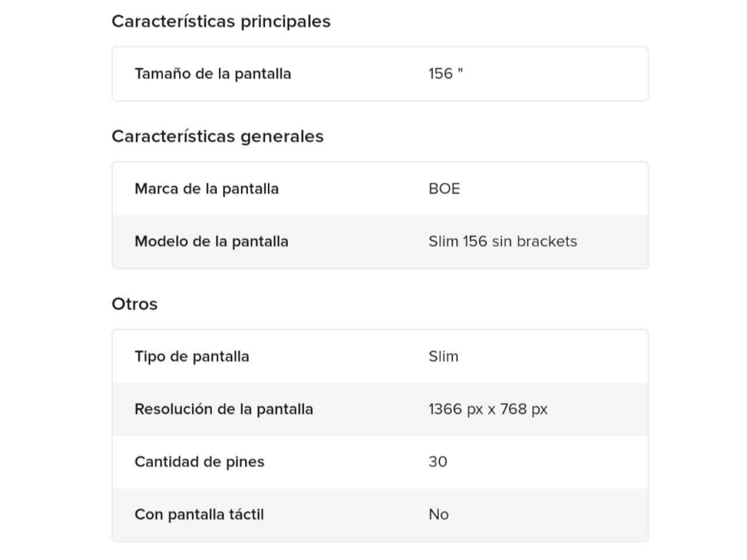Click the Características generales heading
The width and height of the screenshot is (747, 560).
click(217, 136)
